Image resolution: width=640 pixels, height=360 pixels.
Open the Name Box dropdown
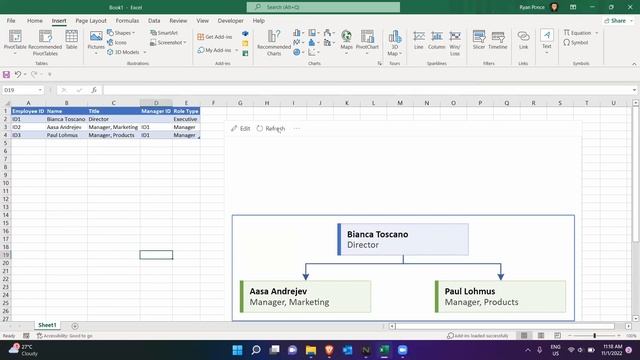point(40,90)
